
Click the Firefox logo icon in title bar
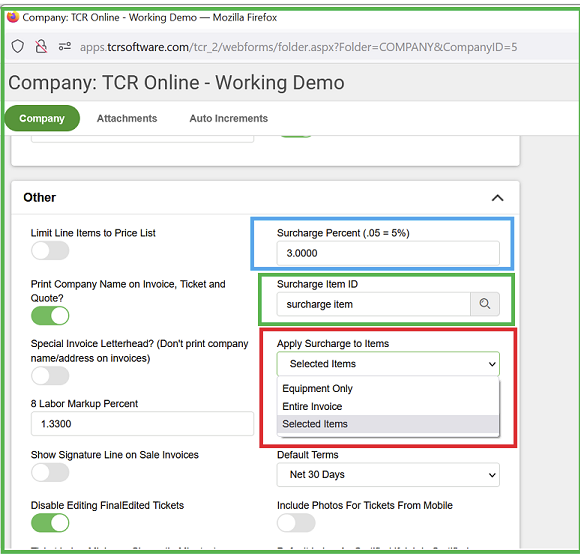13,17
